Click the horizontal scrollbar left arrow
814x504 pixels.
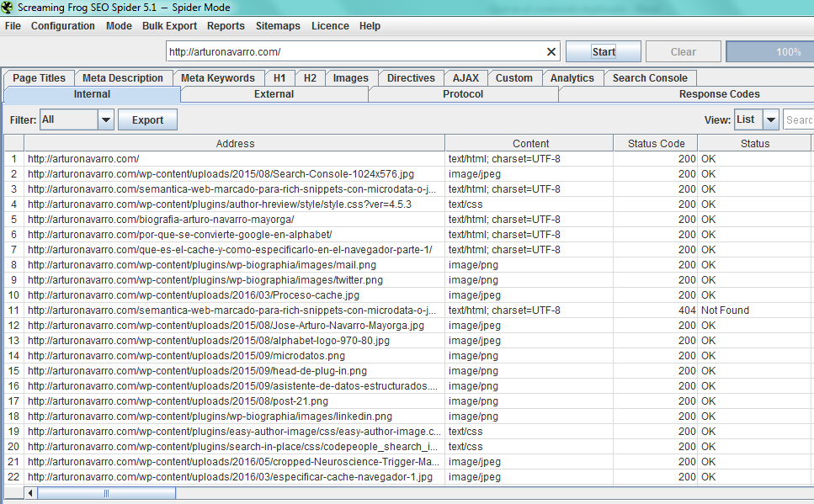(x=30, y=493)
